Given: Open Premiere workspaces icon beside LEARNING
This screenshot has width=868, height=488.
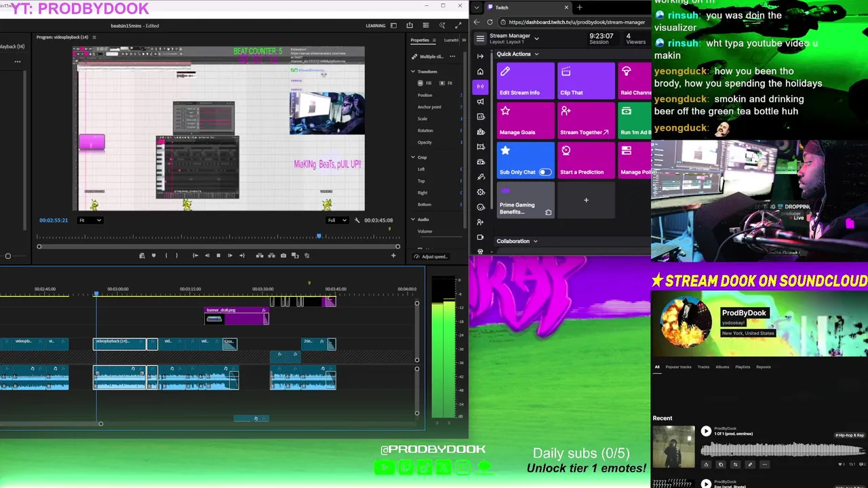Looking at the screenshot, I should [x=394, y=26].
